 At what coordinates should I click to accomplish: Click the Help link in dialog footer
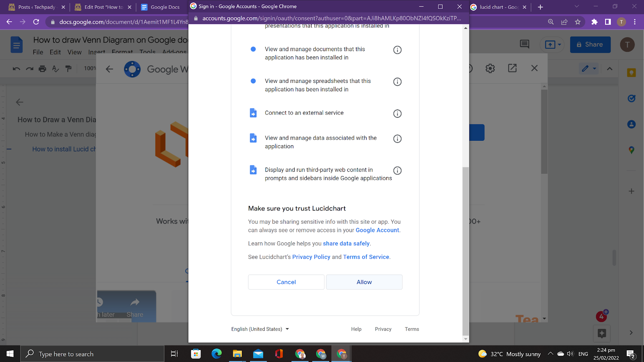click(x=356, y=329)
